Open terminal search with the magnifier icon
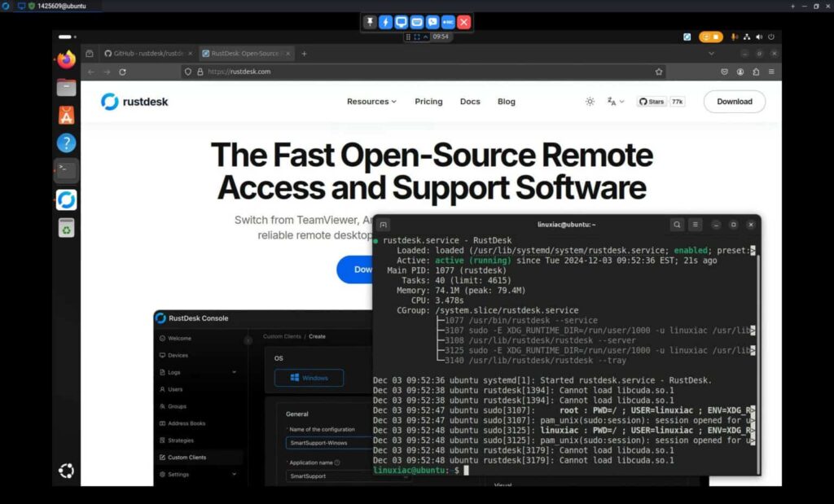 (x=676, y=224)
